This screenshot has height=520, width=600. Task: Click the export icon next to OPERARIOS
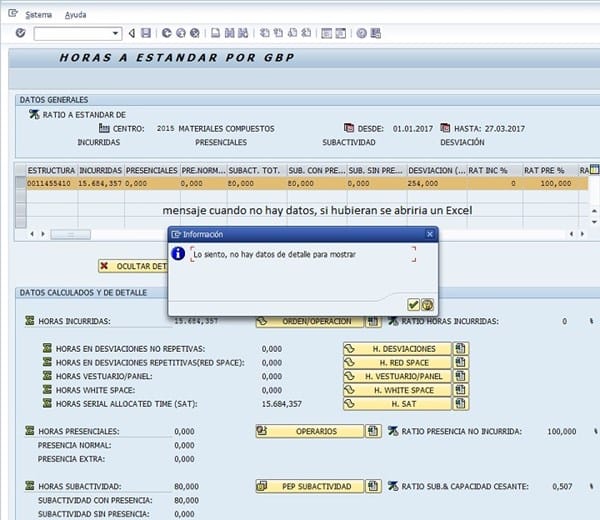(373, 431)
